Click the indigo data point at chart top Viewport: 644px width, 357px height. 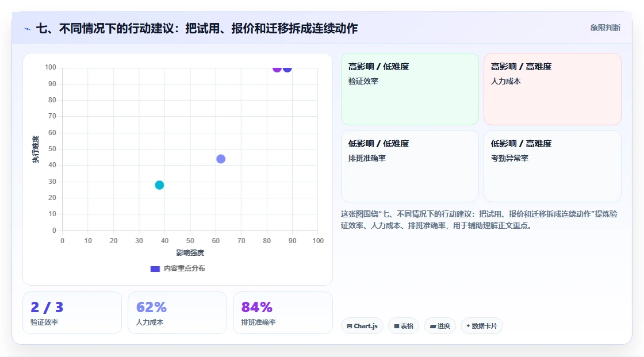click(287, 68)
